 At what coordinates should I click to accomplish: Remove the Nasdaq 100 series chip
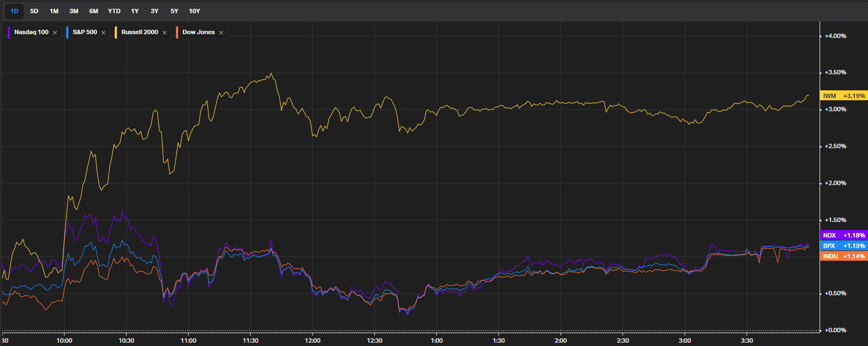pyautogui.click(x=55, y=33)
